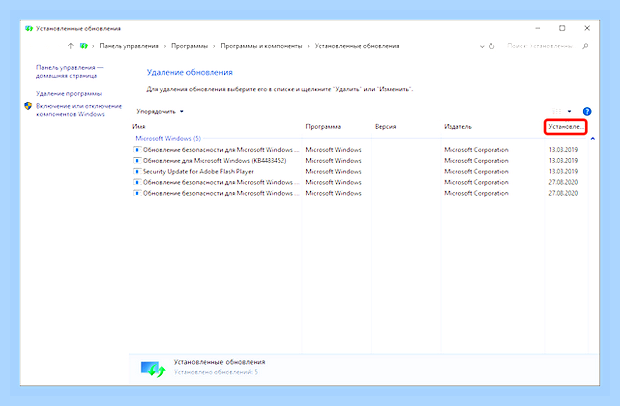Close the Установленные обновления window
Viewport: 620px width, 406px height.
coord(587,28)
